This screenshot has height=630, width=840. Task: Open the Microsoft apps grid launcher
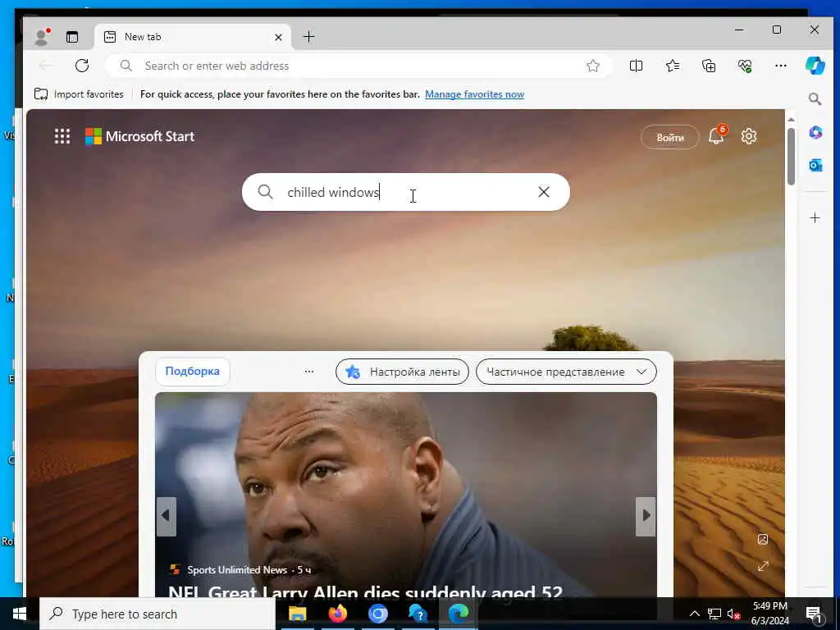pos(62,136)
